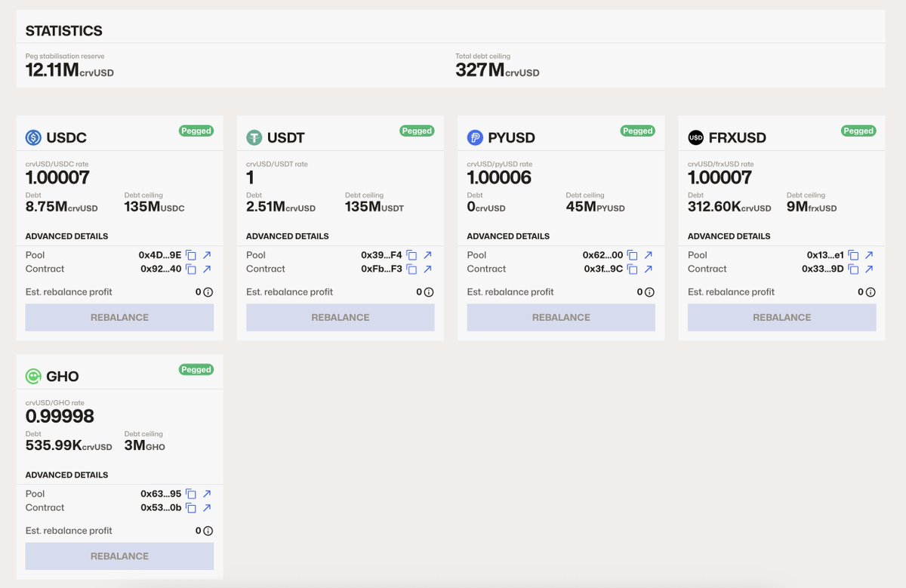Viewport: 906px width, 588px height.
Task: Select the PYUSD debt ceiling 45M
Action: pyautogui.click(x=596, y=207)
